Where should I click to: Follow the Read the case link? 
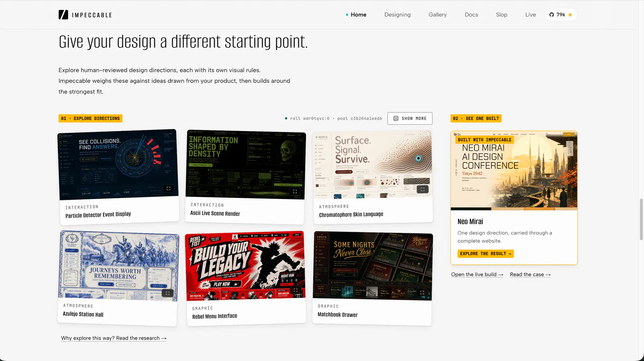click(x=530, y=274)
